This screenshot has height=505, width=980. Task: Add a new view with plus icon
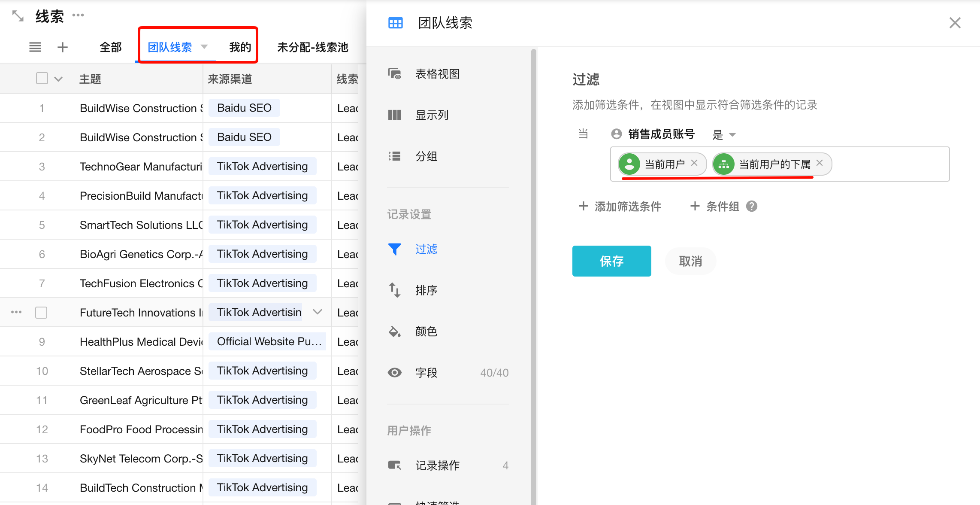[x=63, y=47]
